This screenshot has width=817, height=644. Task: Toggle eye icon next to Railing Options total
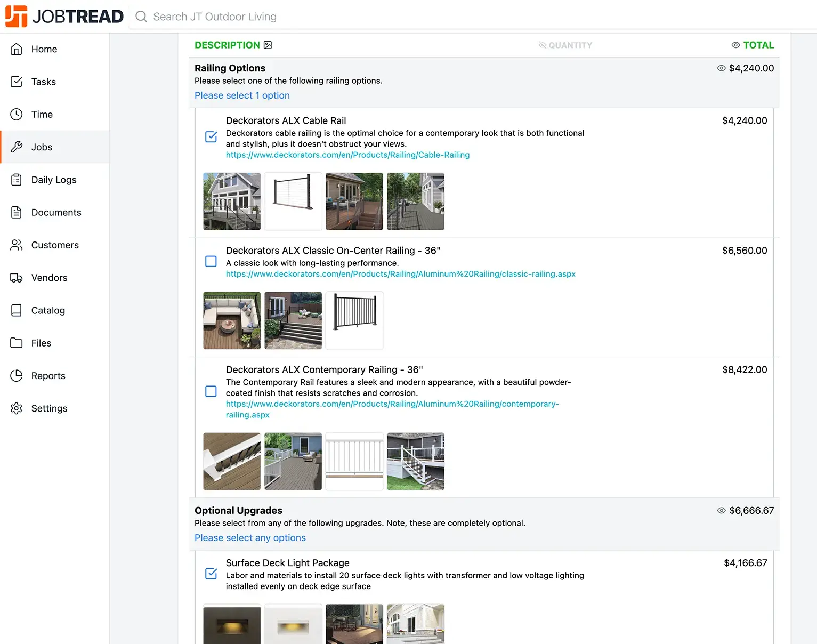pos(721,68)
